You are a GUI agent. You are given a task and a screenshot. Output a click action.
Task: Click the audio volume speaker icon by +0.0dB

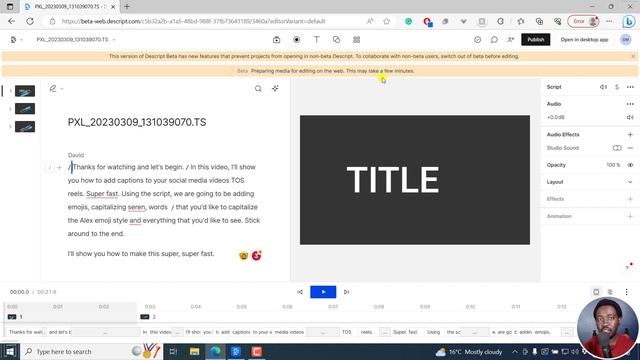[x=630, y=117]
